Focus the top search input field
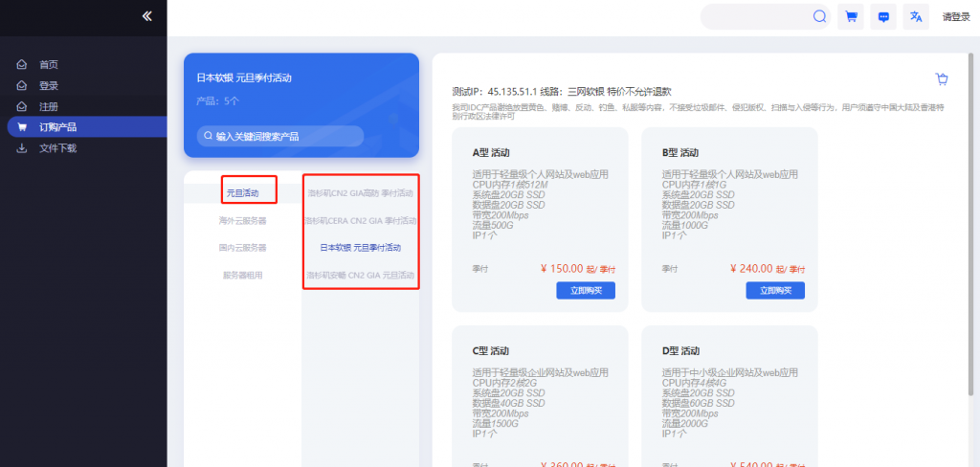 (x=756, y=17)
